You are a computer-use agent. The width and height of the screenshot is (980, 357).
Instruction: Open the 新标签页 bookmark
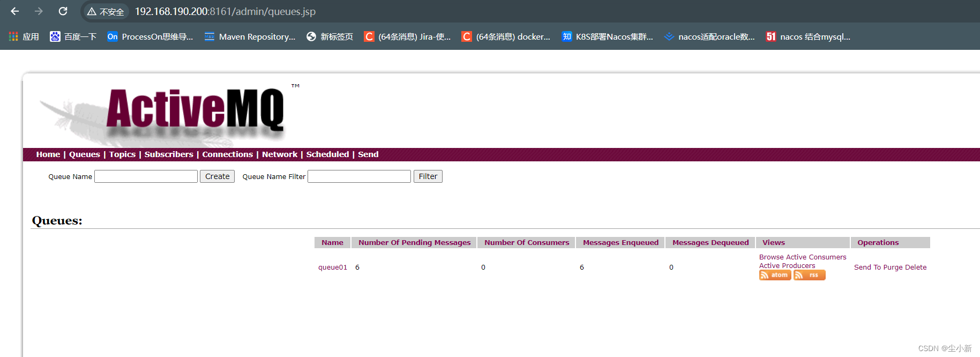coord(330,36)
